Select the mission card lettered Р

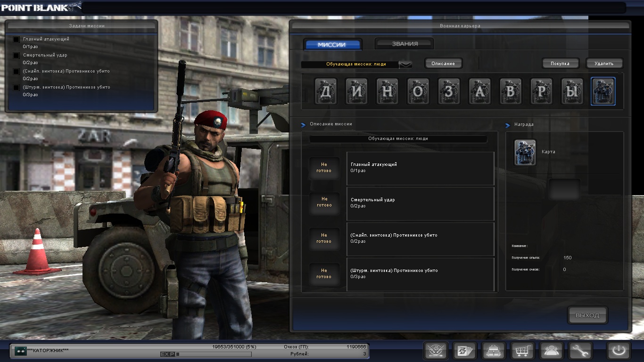(x=541, y=91)
